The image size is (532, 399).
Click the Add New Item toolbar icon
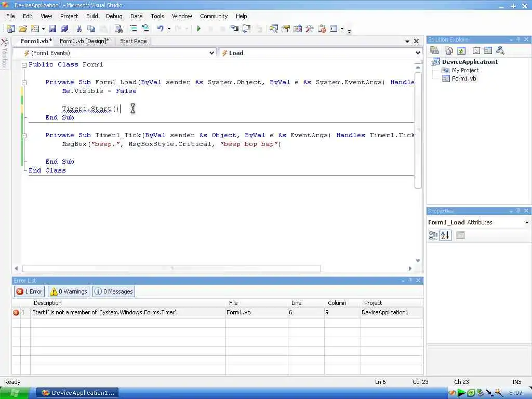click(x=35, y=29)
